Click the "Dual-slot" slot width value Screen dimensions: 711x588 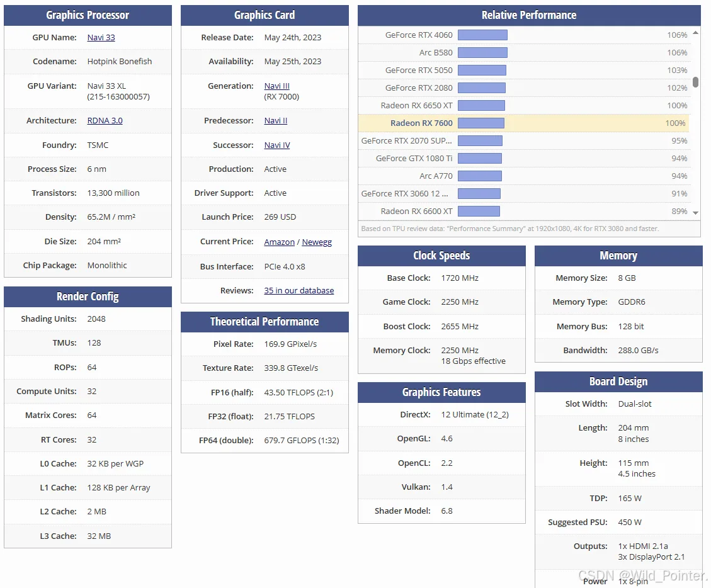coord(635,404)
